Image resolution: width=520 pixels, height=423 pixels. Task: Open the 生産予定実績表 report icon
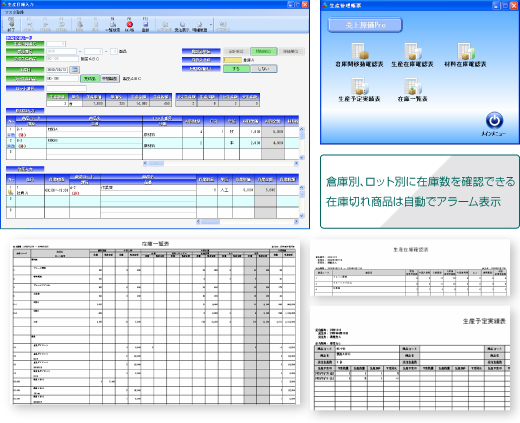(359, 90)
